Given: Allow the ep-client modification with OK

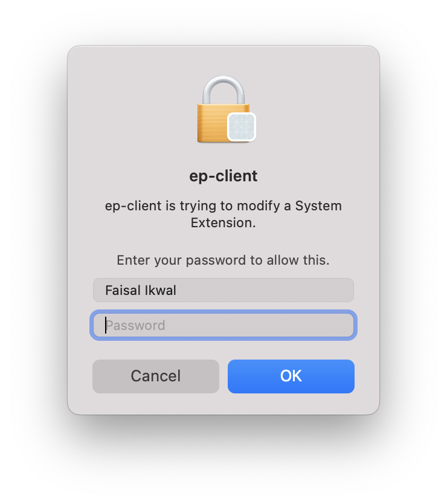Looking at the screenshot, I should (291, 376).
